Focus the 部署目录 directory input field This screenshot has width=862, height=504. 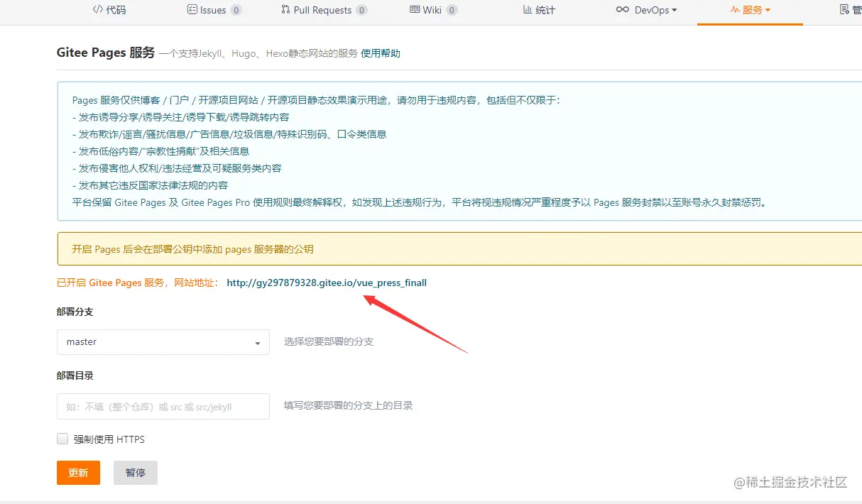click(163, 407)
